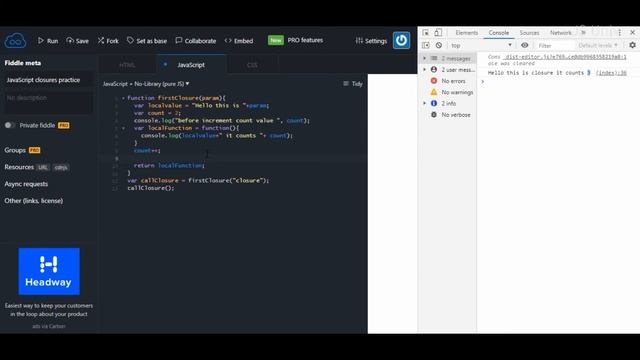Click the JSFiddle cloud logo

click(x=15, y=40)
